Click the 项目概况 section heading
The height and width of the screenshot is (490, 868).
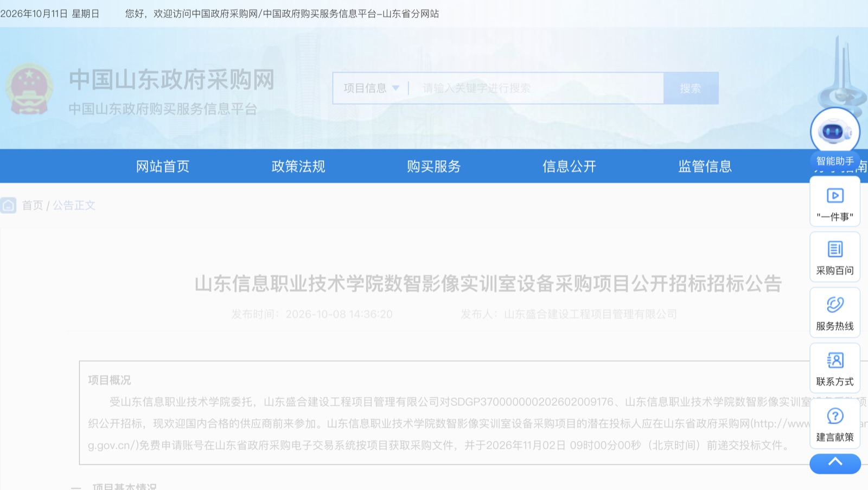click(110, 380)
